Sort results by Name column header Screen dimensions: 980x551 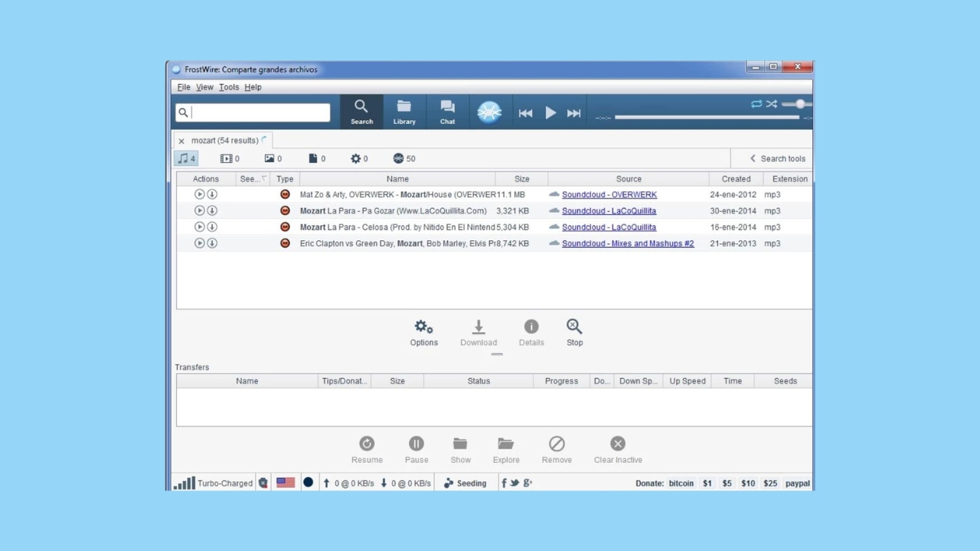click(397, 179)
